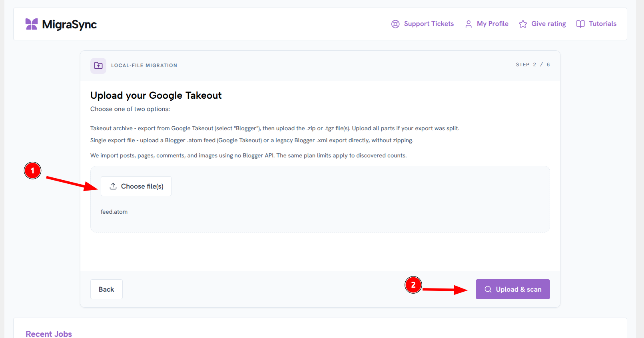Click the Single export file description line
The height and width of the screenshot is (338, 644).
(252, 140)
